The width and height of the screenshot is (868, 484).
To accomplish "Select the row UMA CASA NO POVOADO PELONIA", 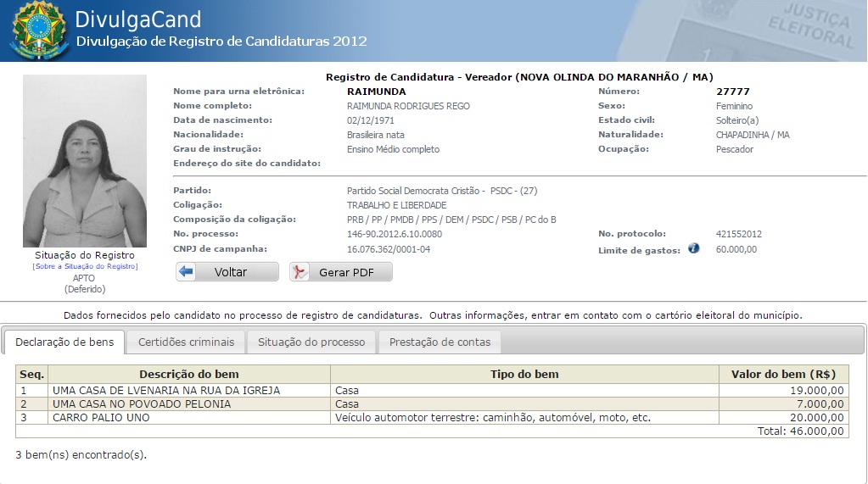I will point(432,403).
